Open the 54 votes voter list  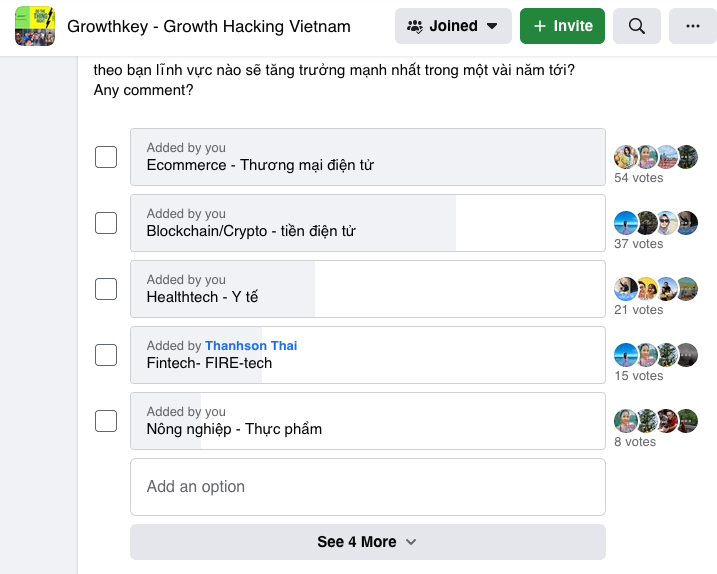(x=638, y=178)
